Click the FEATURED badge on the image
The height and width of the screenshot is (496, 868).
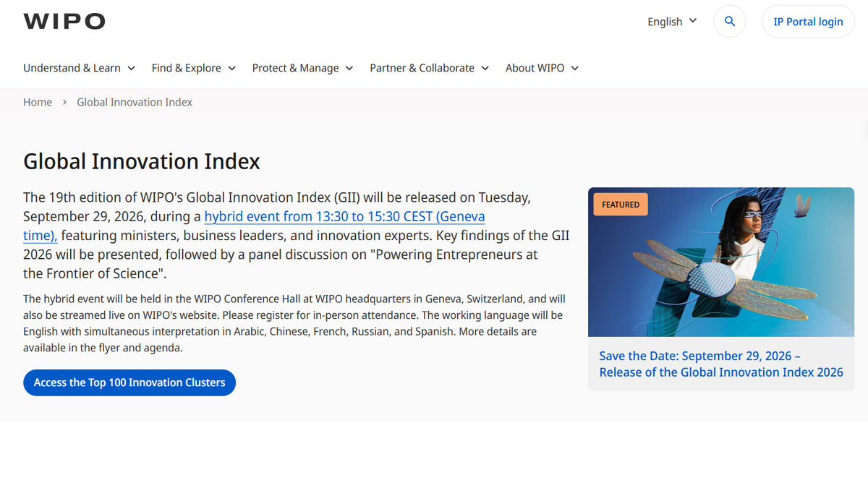click(x=621, y=205)
